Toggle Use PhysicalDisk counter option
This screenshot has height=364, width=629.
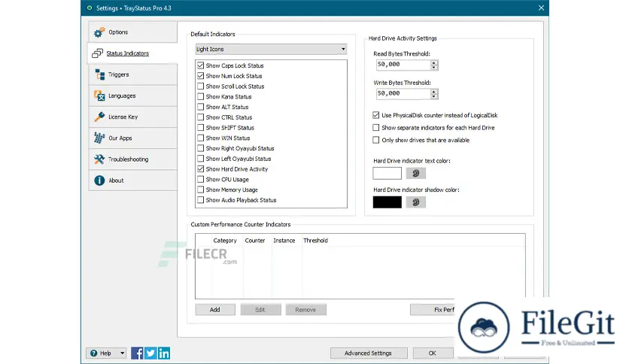[x=376, y=115]
